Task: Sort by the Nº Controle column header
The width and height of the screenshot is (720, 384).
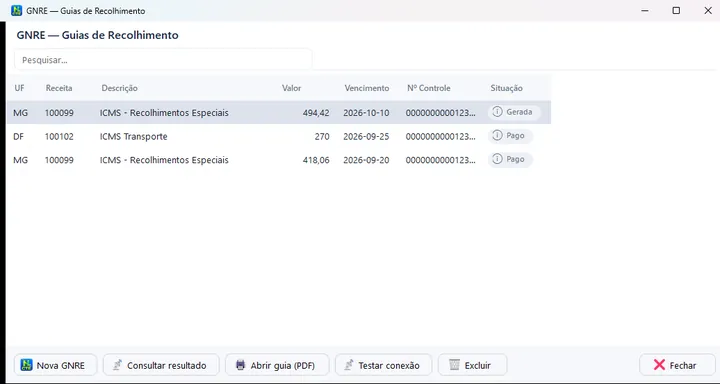Action: [429, 88]
